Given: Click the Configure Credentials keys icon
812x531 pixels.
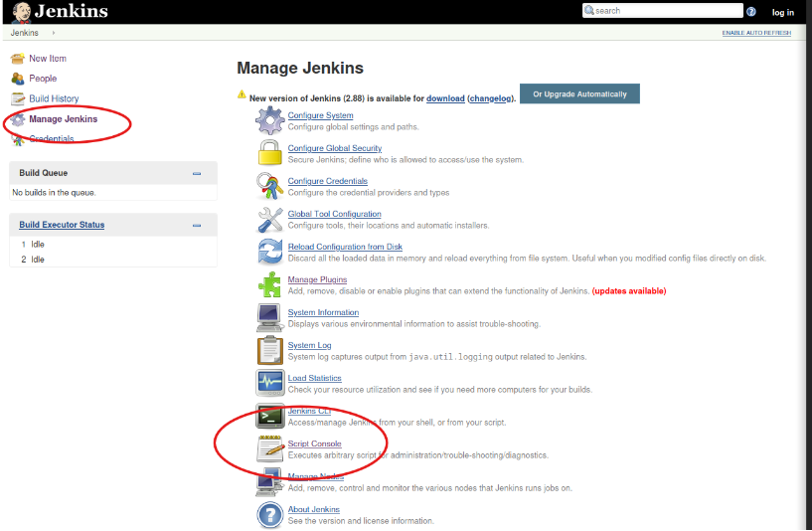Looking at the screenshot, I should click(x=270, y=186).
